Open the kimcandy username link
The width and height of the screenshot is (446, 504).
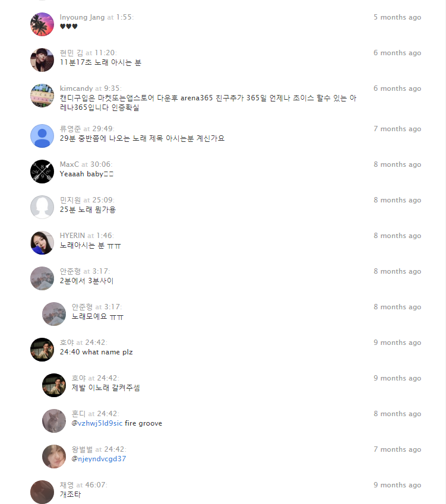(76, 88)
